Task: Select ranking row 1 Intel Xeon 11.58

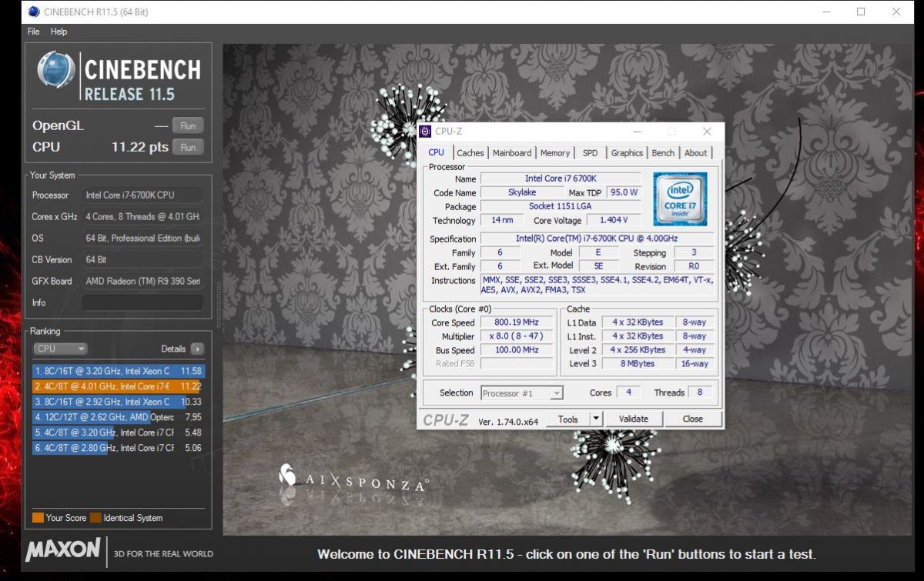Action: (x=119, y=371)
